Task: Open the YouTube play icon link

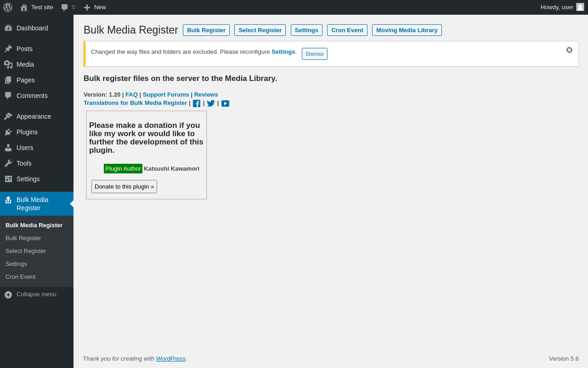Action: pos(225,103)
